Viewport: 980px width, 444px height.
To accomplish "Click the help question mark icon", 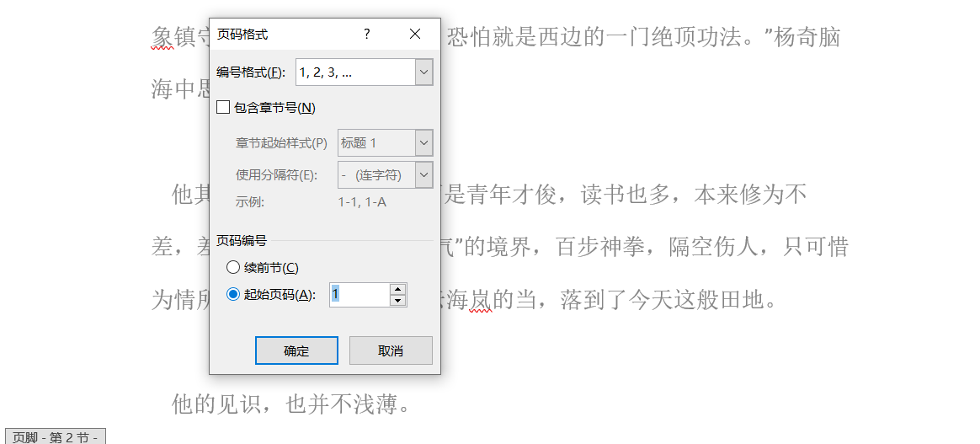I will point(367,35).
